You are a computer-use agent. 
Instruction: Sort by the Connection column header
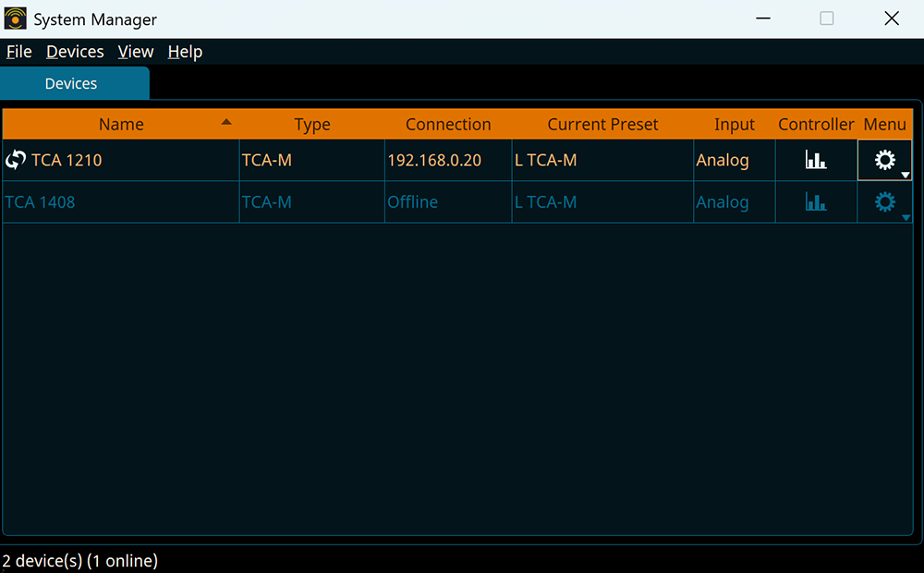click(448, 124)
